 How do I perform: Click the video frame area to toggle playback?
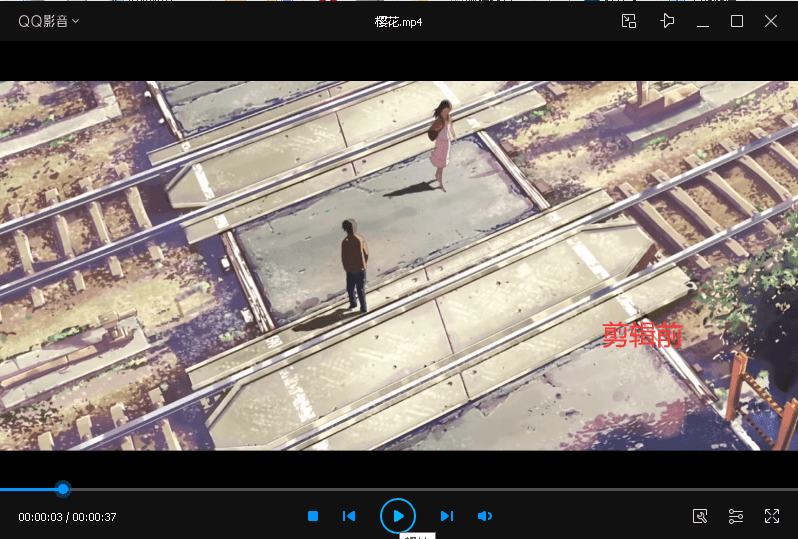(399, 266)
